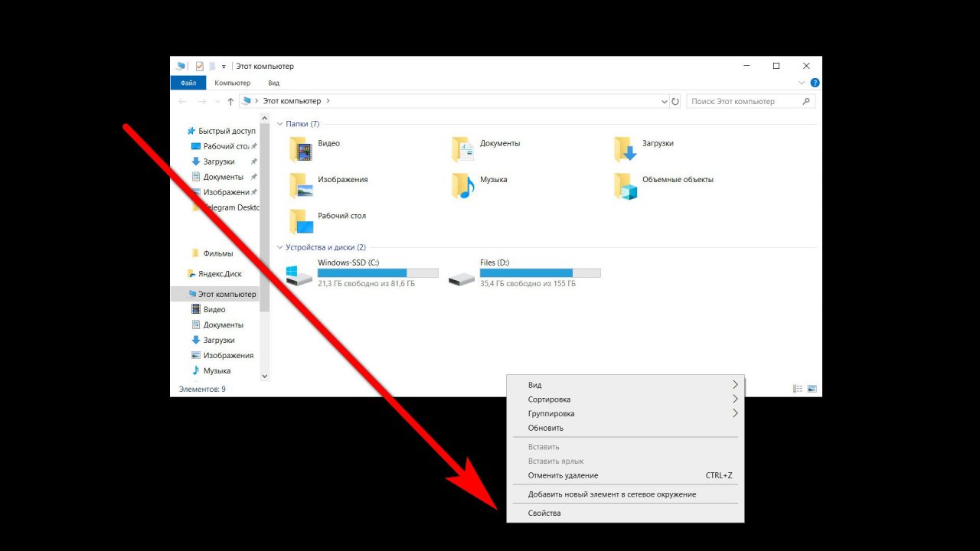Click the Properties checkmark icon in title bar
980x551 pixels.
(x=199, y=67)
